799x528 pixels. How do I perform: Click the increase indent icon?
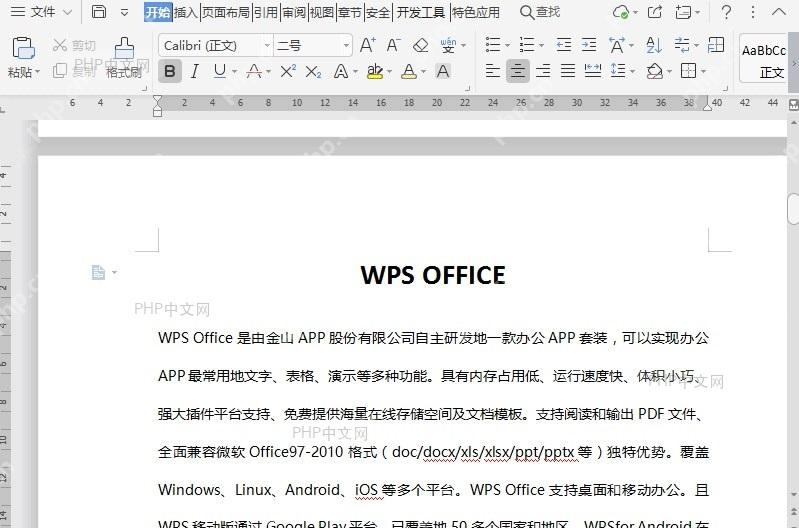pos(589,45)
